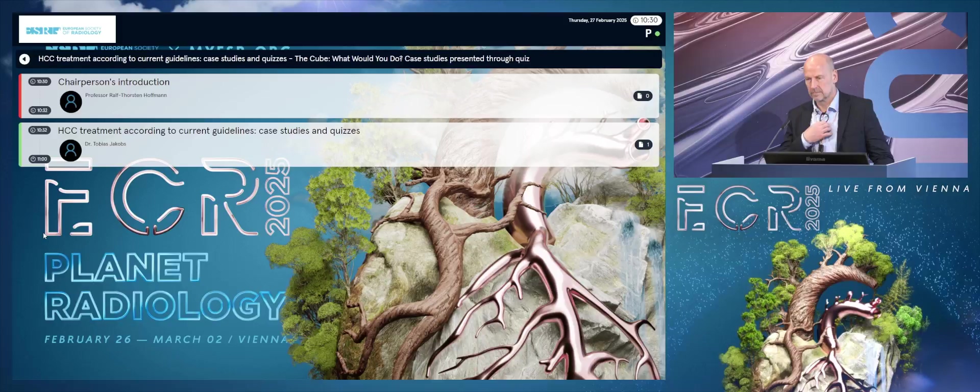Click the P indicator in the header
This screenshot has width=980, height=392.
click(648, 34)
